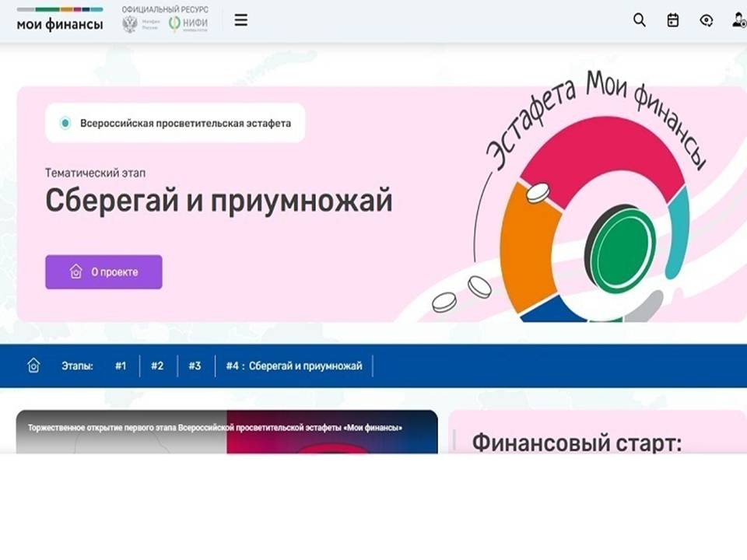This screenshot has width=747, height=560.
Task: Select stage #3 tab
Action: click(x=195, y=366)
